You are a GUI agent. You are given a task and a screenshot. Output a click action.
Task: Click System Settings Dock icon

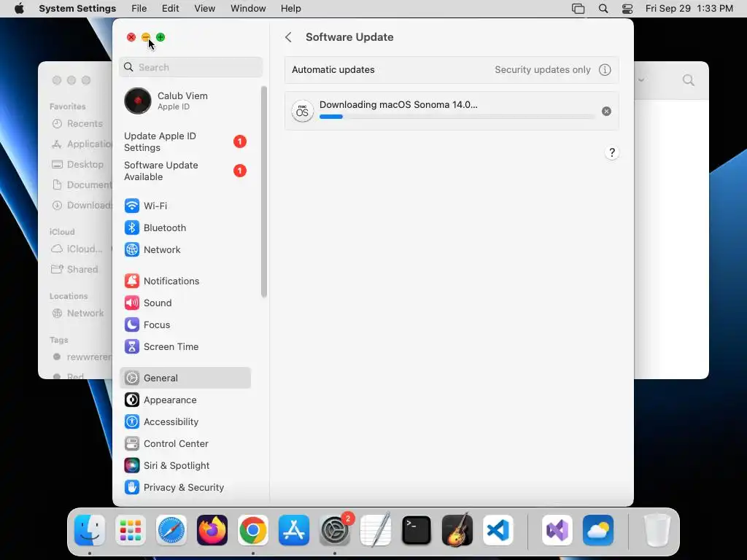click(335, 530)
